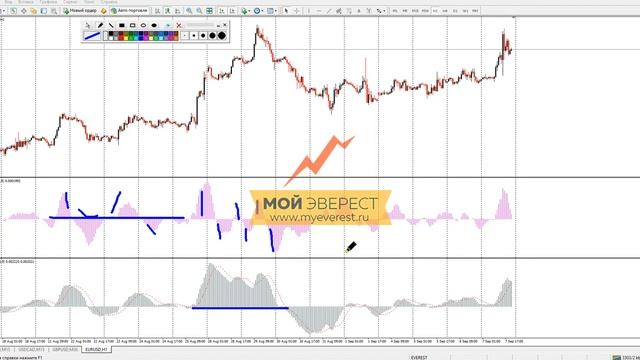Image resolution: width=640 pixels, height=360 pixels.
Task: Select the cursor arrow tool in main toolbar
Action: 286,11
